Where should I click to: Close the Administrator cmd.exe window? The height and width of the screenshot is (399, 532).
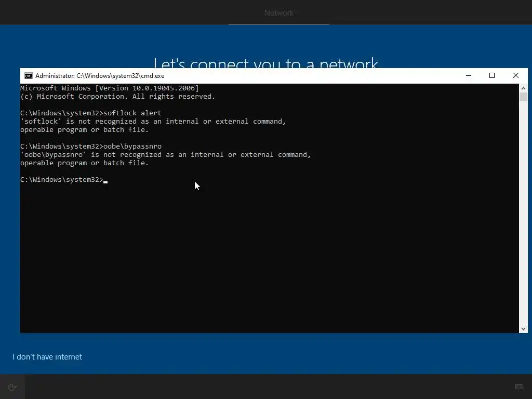[x=516, y=76]
